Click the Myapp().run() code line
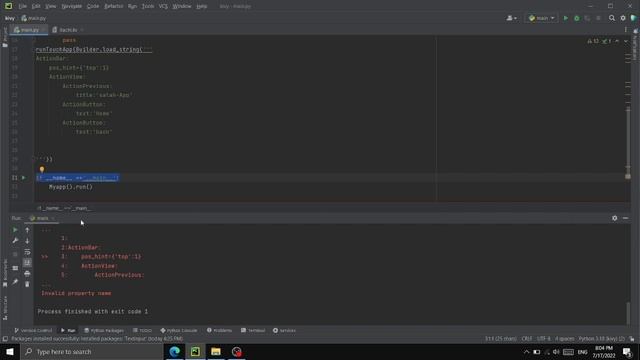 tap(71, 187)
